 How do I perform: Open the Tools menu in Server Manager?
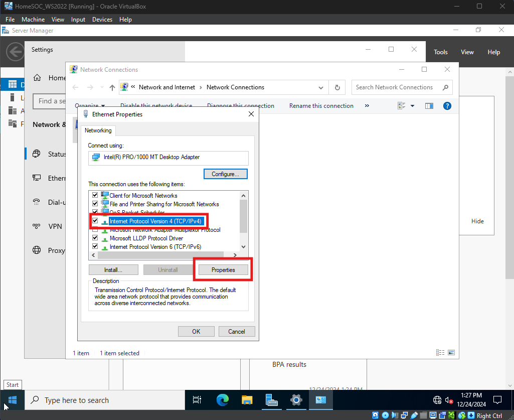(x=440, y=52)
